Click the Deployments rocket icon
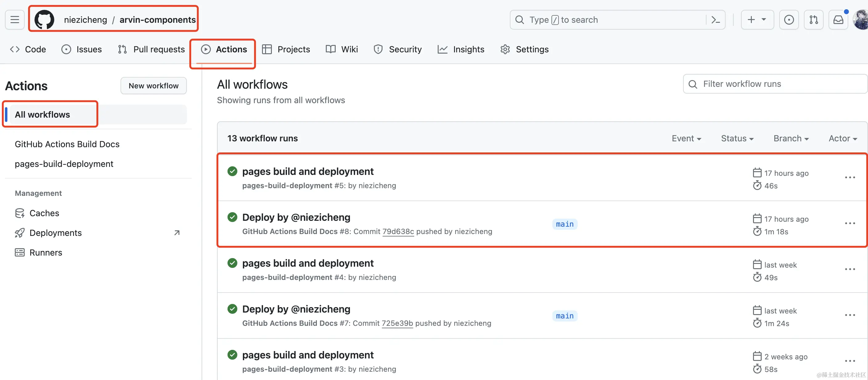Viewport: 868px width, 380px height. tap(19, 233)
